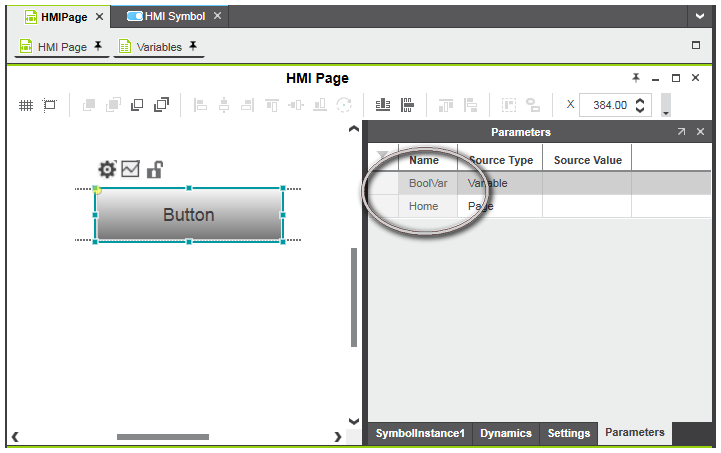Click the distribute vertically icon

(407, 105)
